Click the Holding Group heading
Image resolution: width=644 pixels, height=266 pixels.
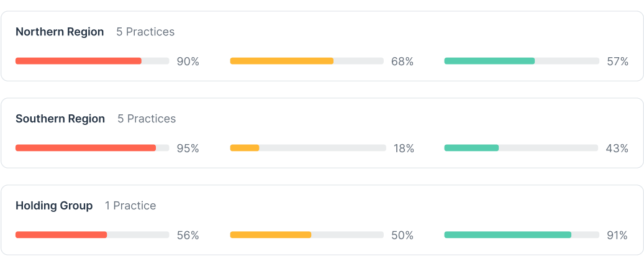click(54, 206)
